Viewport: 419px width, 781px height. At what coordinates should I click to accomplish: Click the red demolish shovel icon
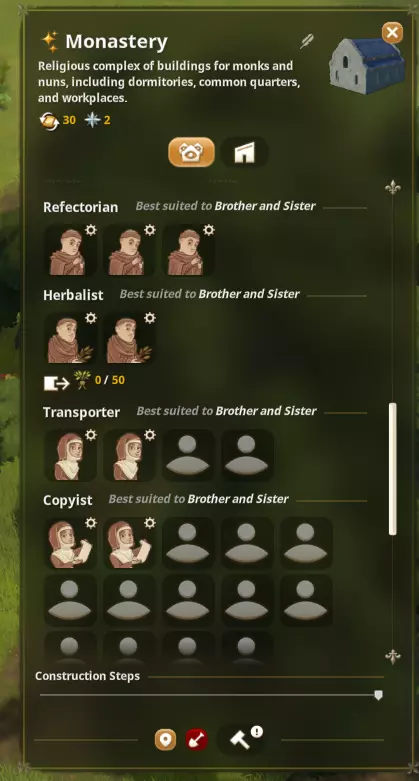click(x=197, y=740)
